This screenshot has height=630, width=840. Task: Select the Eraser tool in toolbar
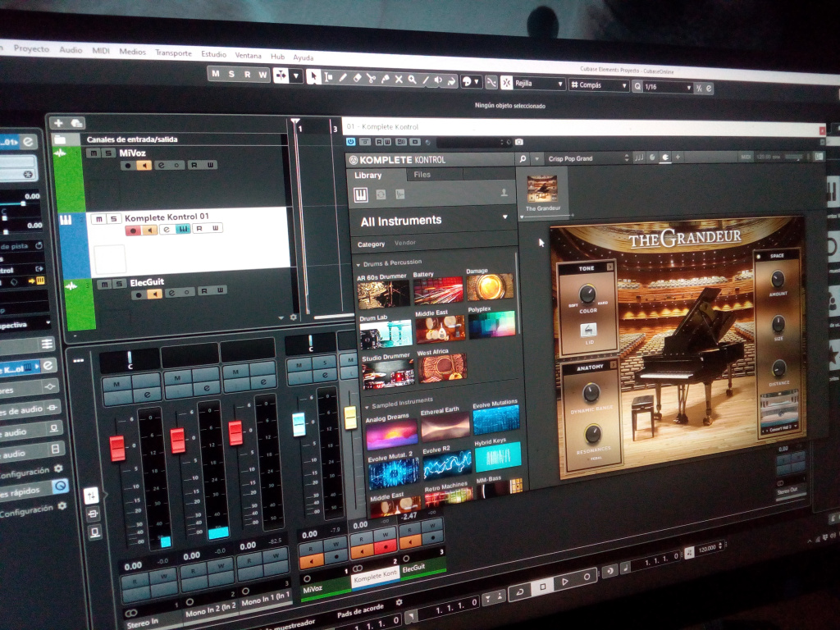pyautogui.click(x=357, y=78)
